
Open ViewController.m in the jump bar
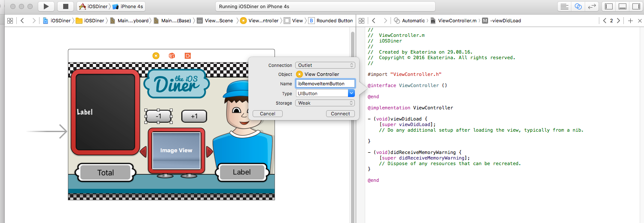click(457, 21)
